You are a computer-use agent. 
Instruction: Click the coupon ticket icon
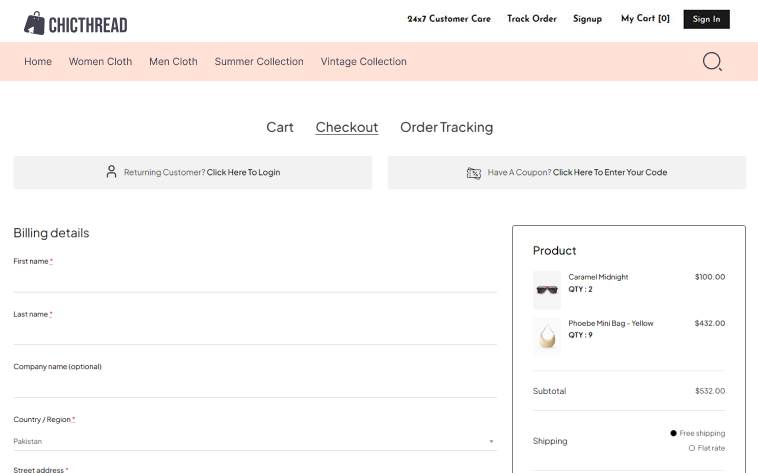click(x=474, y=173)
